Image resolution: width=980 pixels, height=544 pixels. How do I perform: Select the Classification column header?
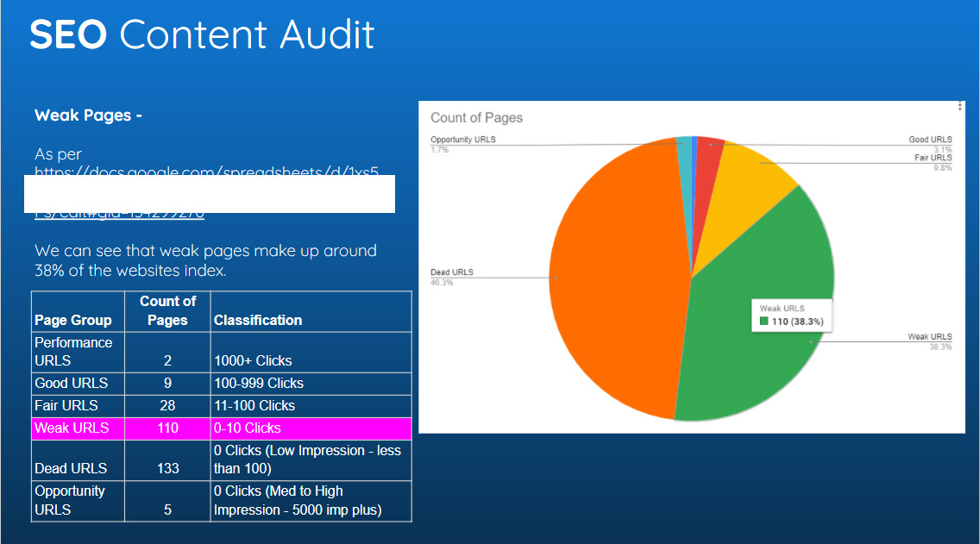tap(258, 320)
